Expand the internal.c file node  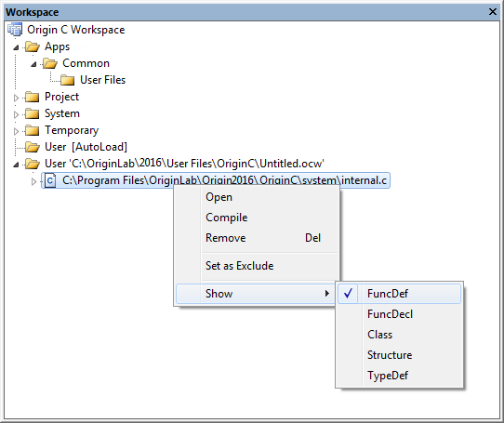tap(33, 181)
